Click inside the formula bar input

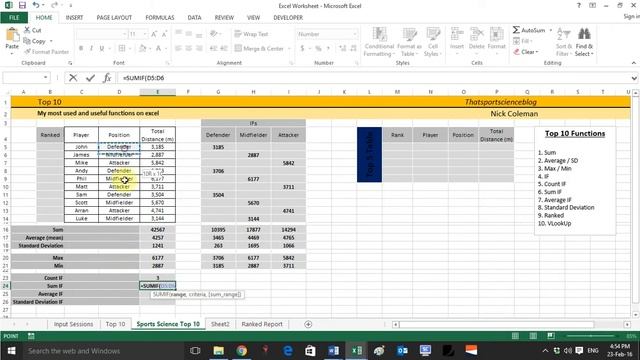pos(373,78)
